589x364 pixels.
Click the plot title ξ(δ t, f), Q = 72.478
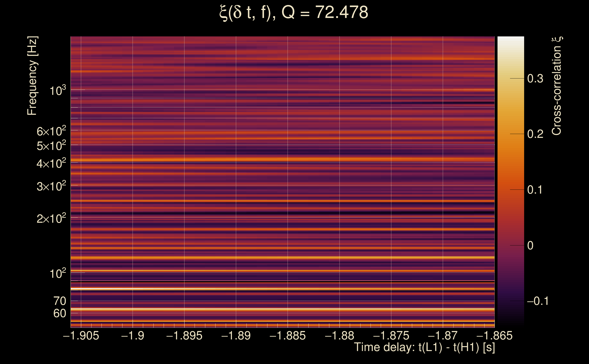(294, 13)
